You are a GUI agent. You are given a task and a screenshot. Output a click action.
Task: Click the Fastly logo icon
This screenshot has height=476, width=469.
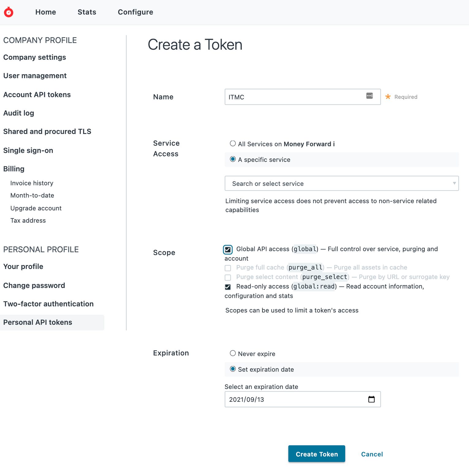9,12
